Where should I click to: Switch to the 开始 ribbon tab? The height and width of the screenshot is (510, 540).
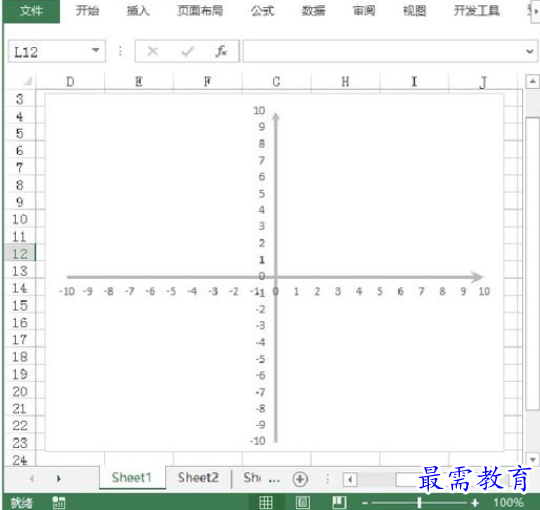(x=87, y=11)
